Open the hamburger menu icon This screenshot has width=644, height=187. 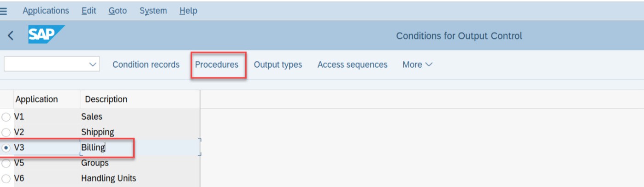click(x=3, y=11)
